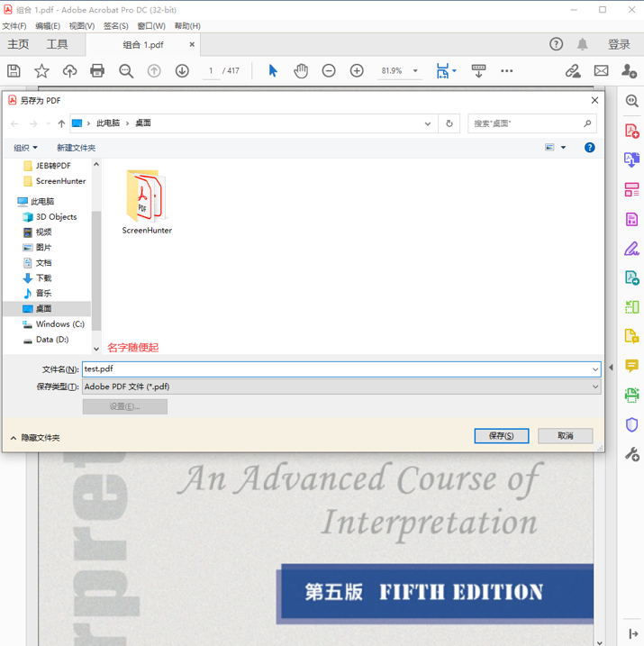Click the file name input field

pyautogui.click(x=337, y=369)
